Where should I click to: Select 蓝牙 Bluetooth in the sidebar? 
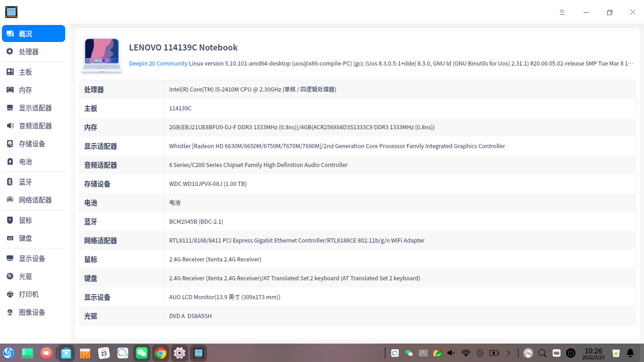[34, 182]
